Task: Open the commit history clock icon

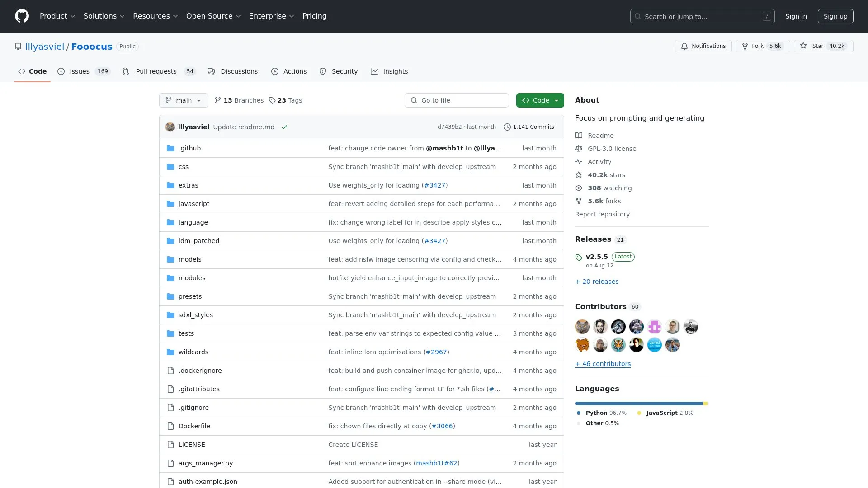Action: pos(507,127)
